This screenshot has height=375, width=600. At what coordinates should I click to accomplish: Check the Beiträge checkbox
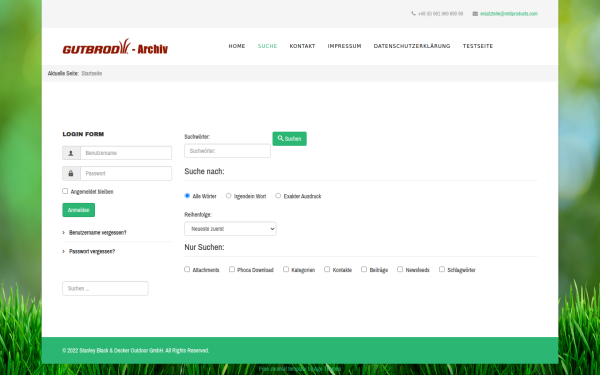pyautogui.click(x=364, y=269)
